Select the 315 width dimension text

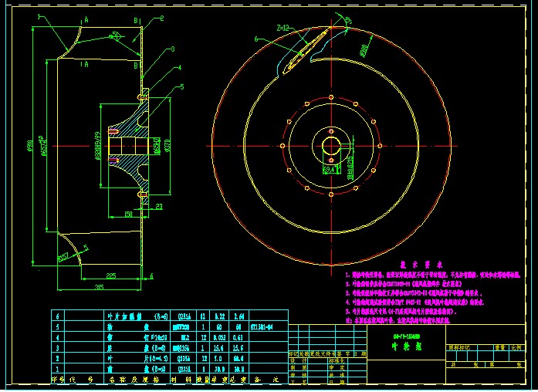tap(98, 287)
